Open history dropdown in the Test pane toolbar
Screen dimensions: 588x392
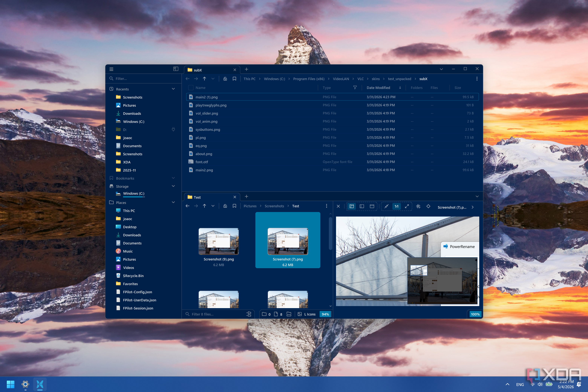213,206
